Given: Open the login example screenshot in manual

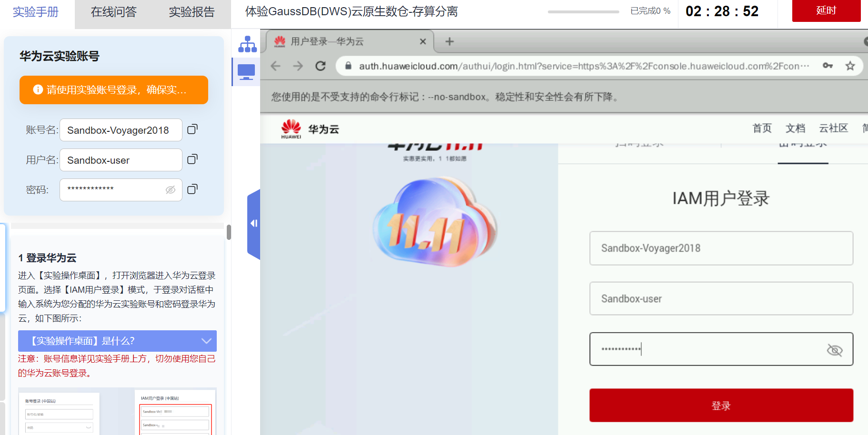Looking at the screenshot, I should (117, 411).
